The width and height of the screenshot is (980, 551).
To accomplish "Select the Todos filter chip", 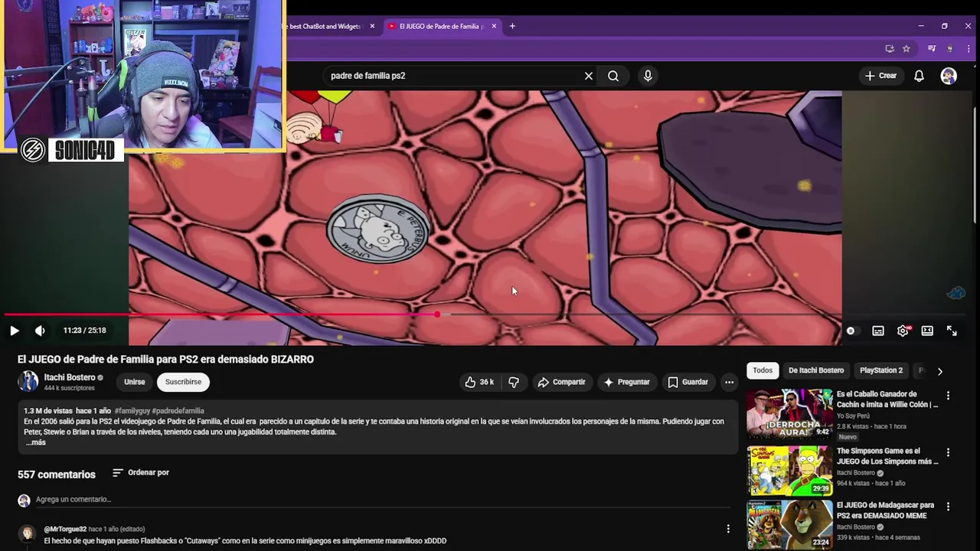I will pos(763,370).
